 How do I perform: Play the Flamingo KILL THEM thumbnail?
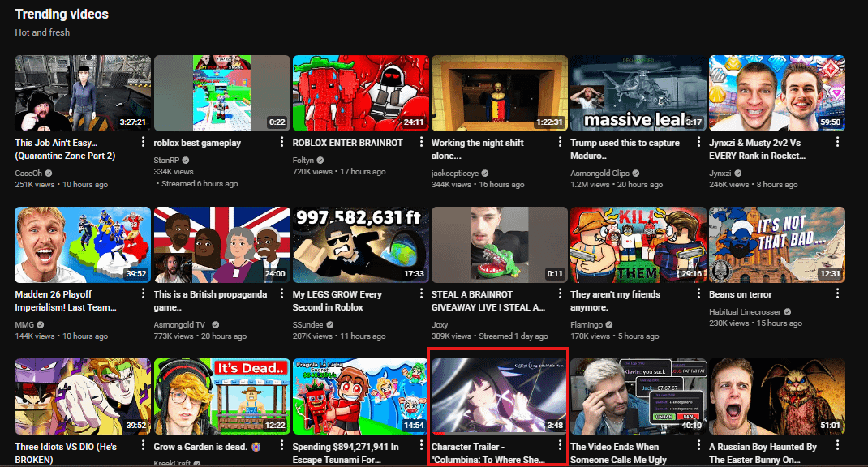[638, 245]
